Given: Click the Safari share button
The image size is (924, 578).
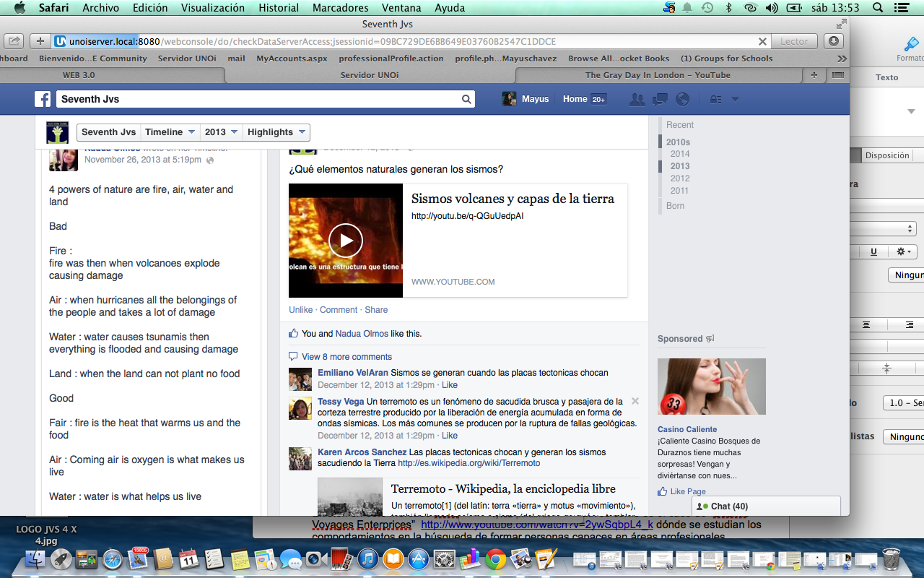Looking at the screenshot, I should pos(14,41).
